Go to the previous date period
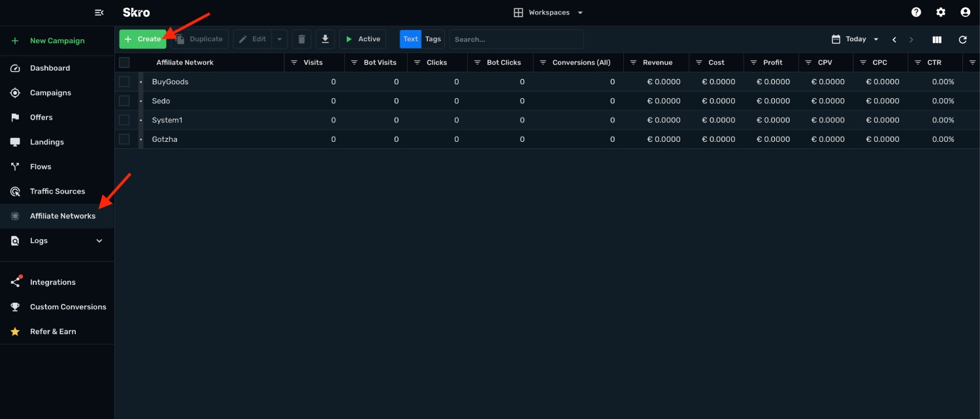Screen dimensions: 980x419 point(894,39)
